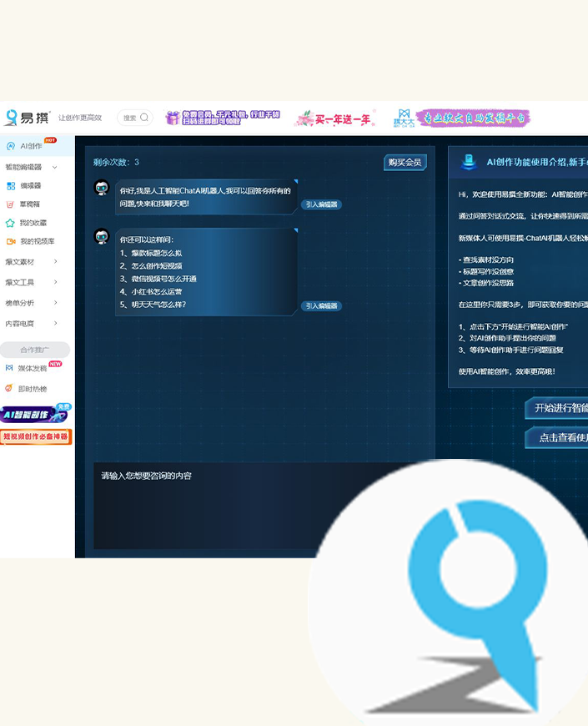Open 我的收藏 star icon
Screen dimensions: 588x726
pos(11,223)
